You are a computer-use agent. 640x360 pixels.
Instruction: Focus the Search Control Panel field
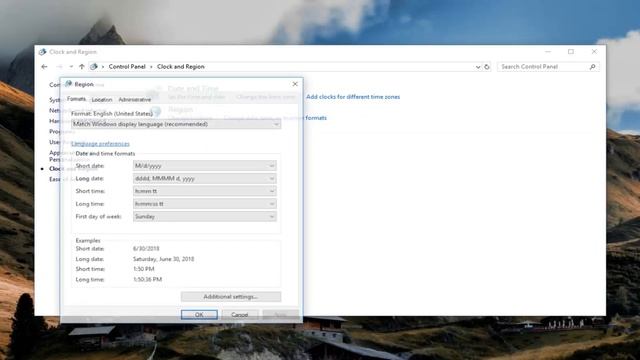pyautogui.click(x=548, y=67)
